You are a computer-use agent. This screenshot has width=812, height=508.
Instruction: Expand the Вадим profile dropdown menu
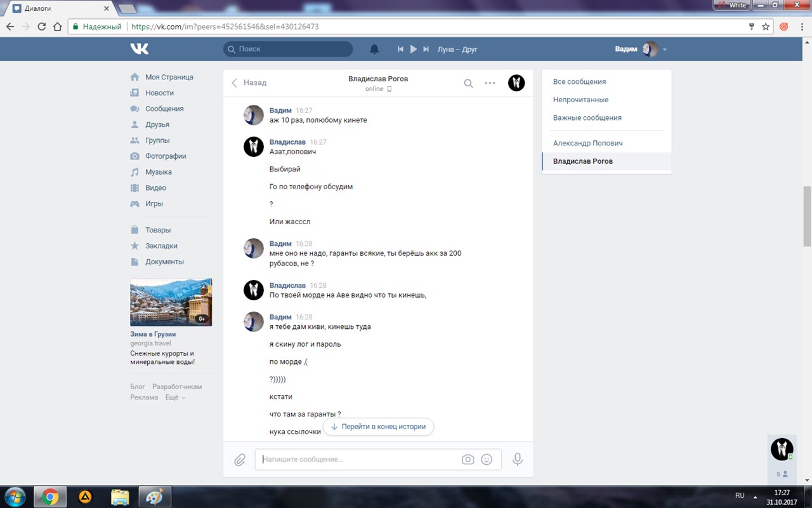pos(664,50)
